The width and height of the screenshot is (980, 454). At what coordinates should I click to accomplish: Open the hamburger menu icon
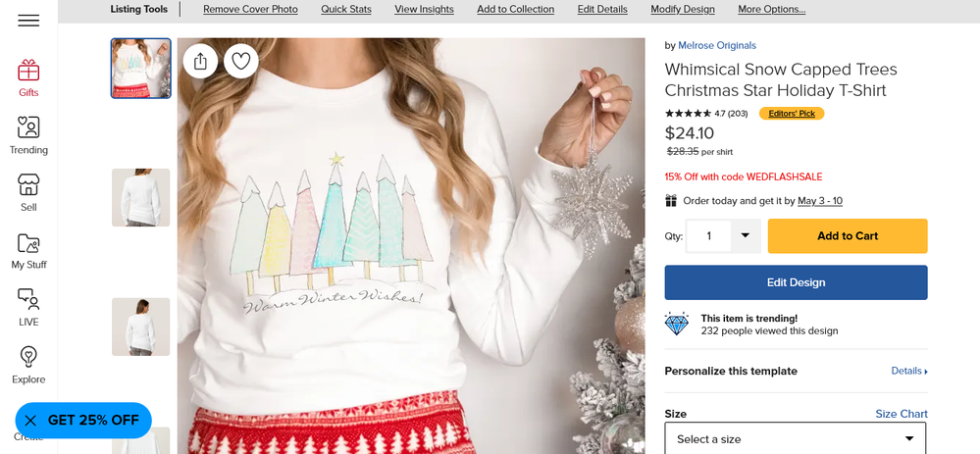click(28, 21)
